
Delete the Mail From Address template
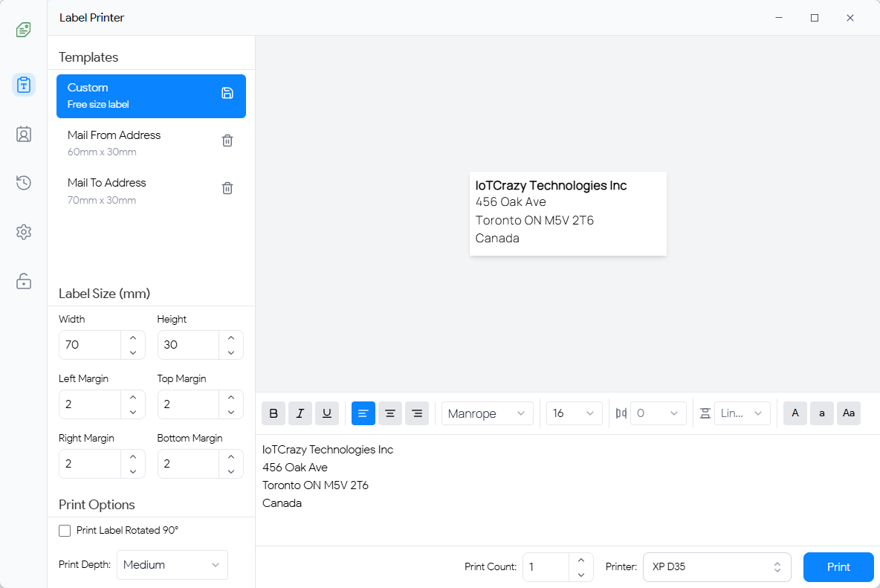pos(227,140)
